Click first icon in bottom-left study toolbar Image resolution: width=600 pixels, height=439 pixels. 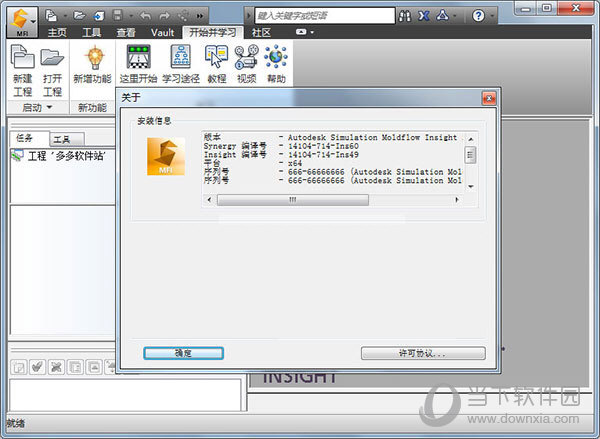click(x=19, y=367)
